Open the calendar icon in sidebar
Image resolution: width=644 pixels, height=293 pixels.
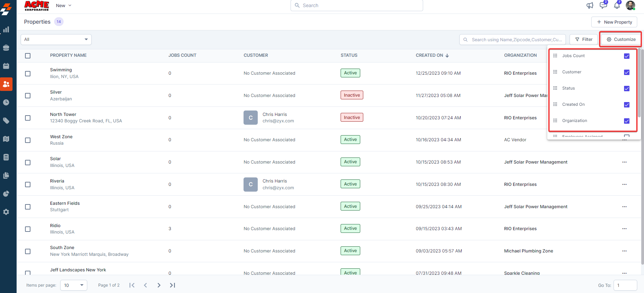pyautogui.click(x=6, y=66)
